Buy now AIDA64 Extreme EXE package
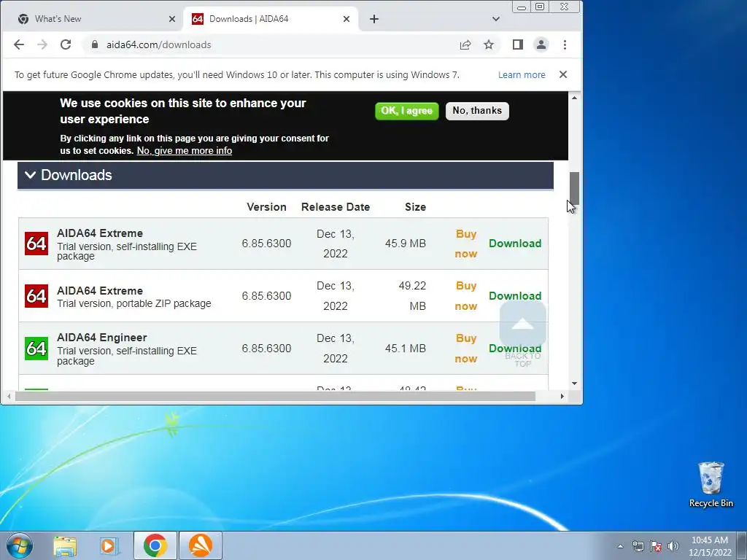The height and width of the screenshot is (560, 747). 466,244
